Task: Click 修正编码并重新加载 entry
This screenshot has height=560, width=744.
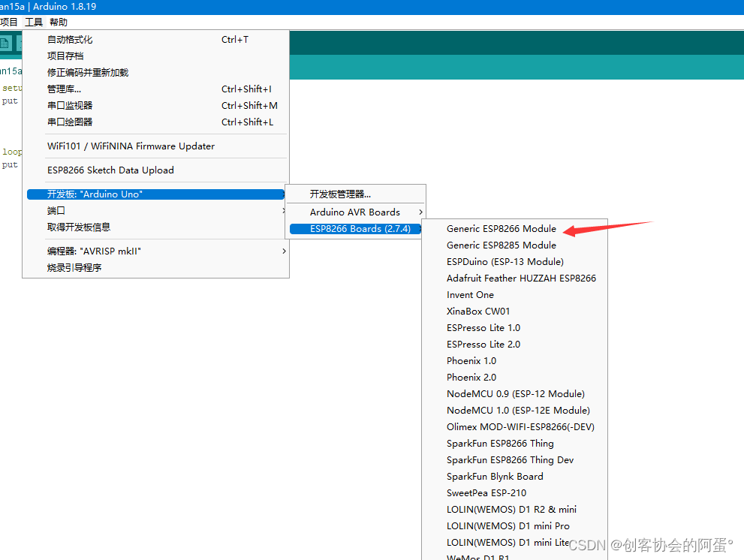Action: click(155, 73)
